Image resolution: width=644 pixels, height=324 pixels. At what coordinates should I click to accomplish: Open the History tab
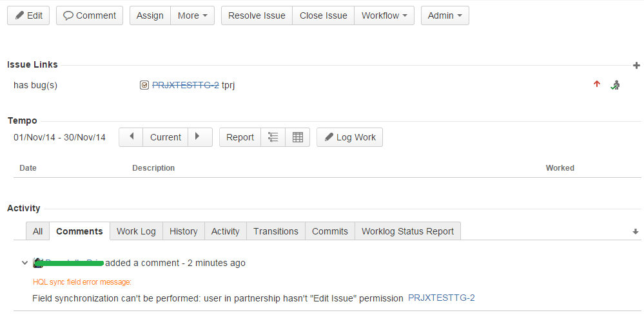(183, 231)
